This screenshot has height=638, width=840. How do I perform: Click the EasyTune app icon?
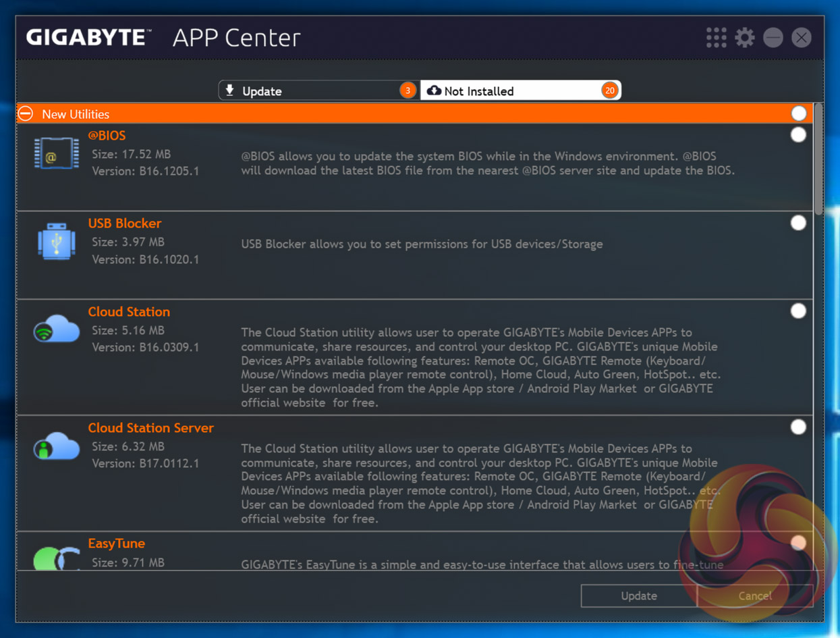[57, 558]
